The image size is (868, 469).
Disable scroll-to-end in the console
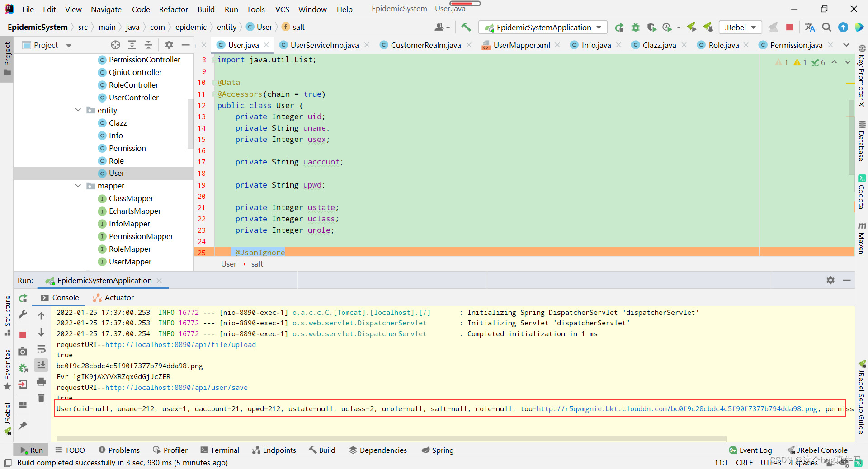click(41, 365)
